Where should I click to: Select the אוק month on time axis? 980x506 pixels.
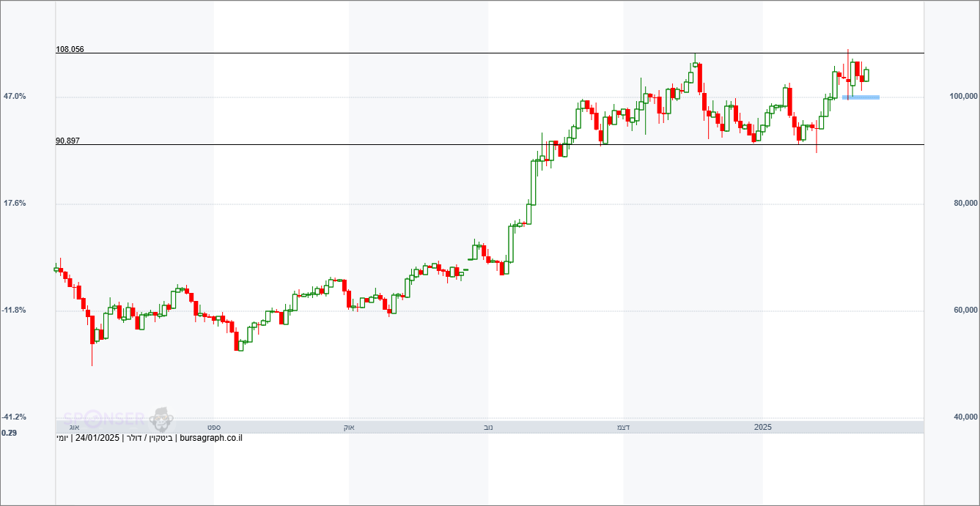(350, 427)
